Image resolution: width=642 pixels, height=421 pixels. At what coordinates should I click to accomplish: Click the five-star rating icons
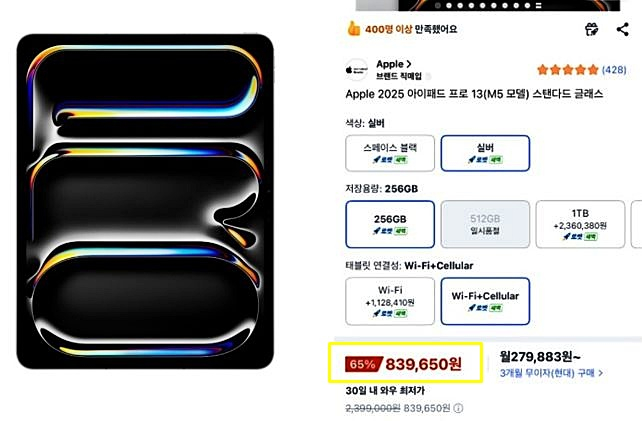(x=566, y=70)
